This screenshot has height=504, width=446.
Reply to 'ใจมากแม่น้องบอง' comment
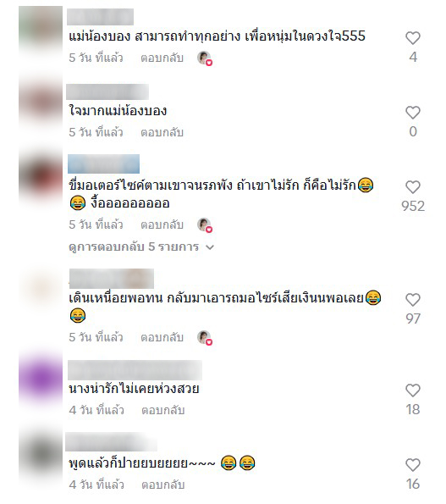[x=162, y=132]
